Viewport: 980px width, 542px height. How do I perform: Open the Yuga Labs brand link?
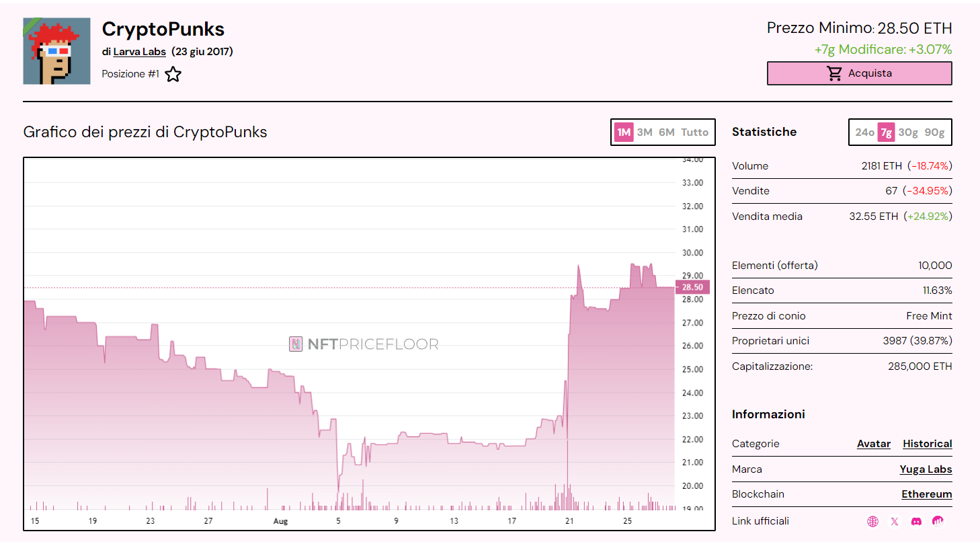(926, 469)
